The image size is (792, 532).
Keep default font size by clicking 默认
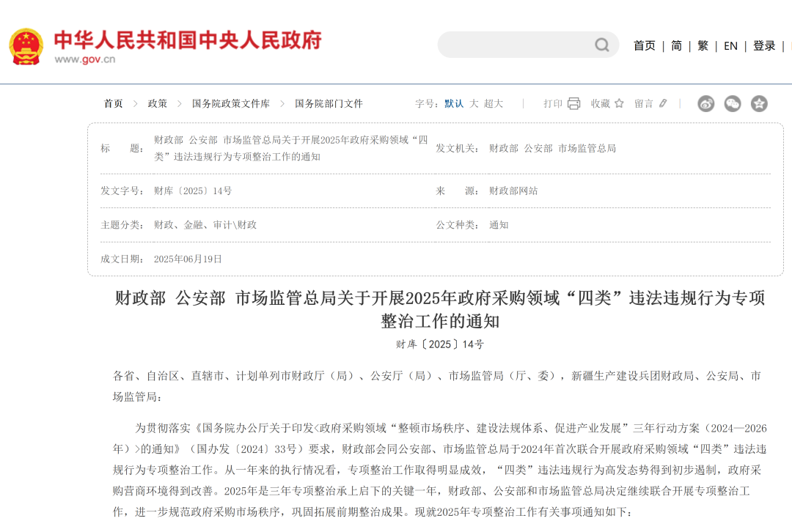[x=453, y=103]
